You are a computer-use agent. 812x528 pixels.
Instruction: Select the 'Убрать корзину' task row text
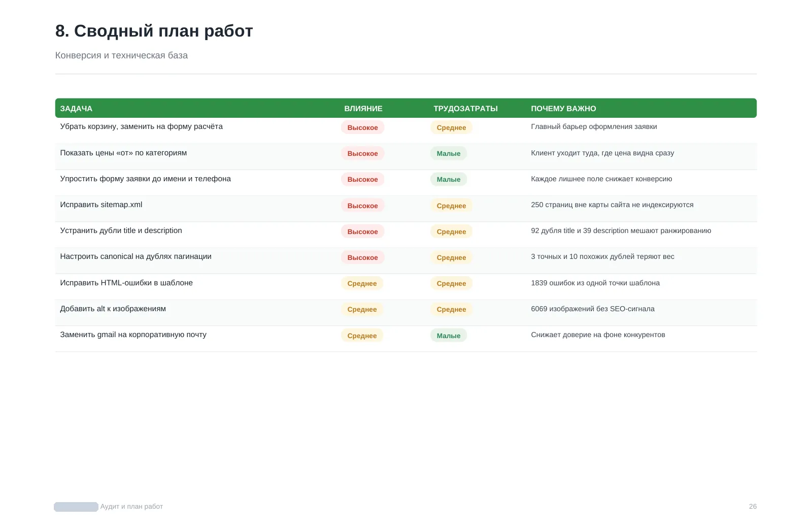click(141, 126)
